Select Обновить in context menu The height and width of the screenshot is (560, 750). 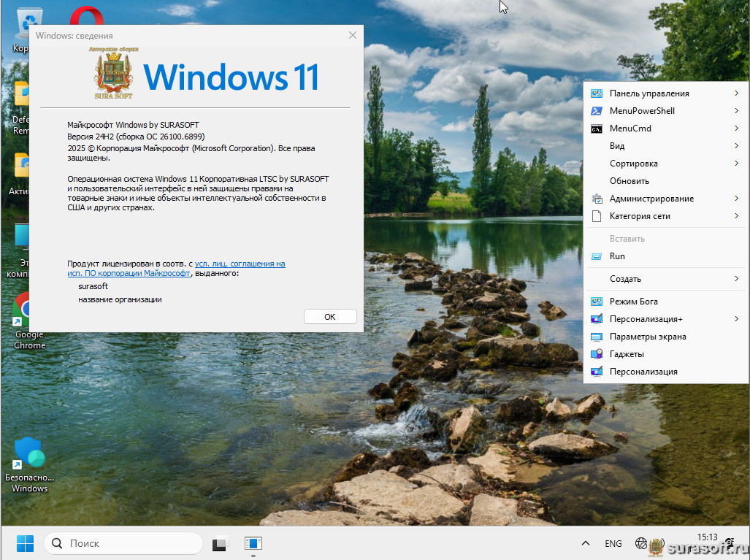tap(629, 181)
